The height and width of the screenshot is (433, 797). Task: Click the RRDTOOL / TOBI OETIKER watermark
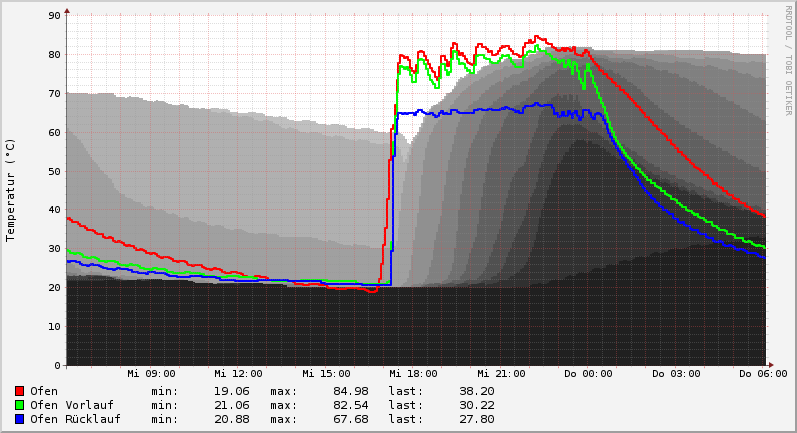coord(788,60)
